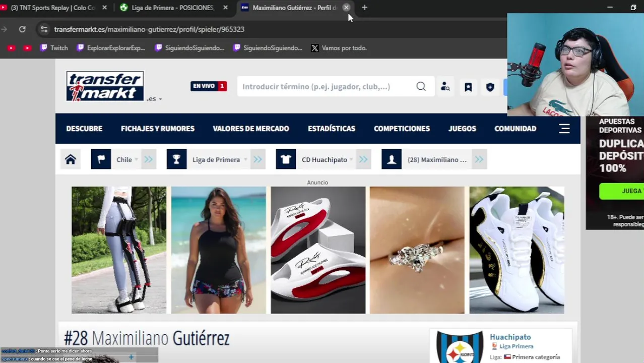Screen dimensions: 644x363
Task: Open the .es language domain dropdown
Action: (155, 99)
